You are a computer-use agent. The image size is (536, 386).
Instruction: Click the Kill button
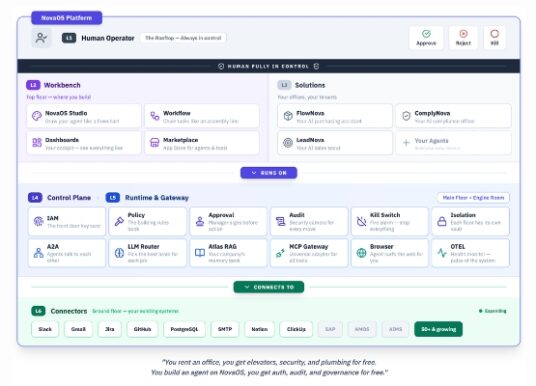[x=494, y=38]
